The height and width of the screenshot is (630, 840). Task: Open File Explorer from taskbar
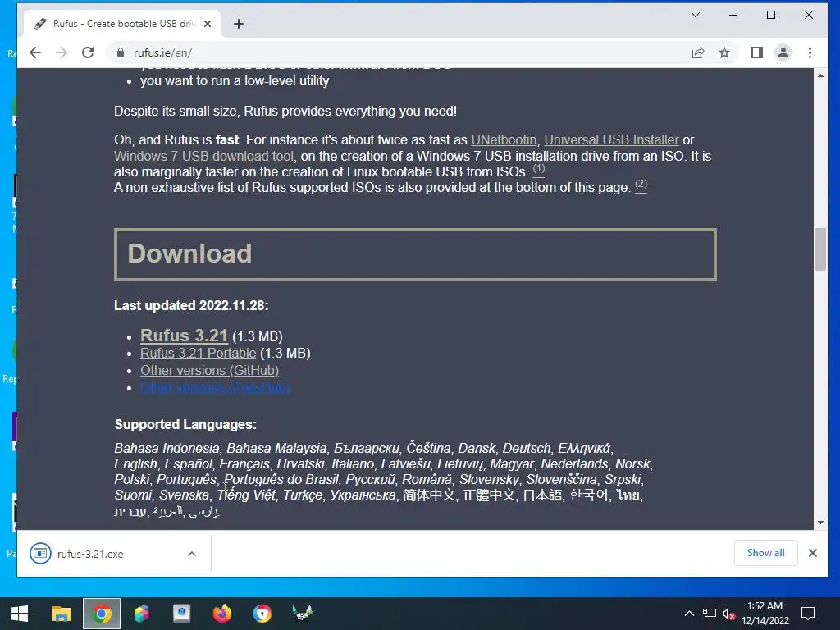point(61,614)
